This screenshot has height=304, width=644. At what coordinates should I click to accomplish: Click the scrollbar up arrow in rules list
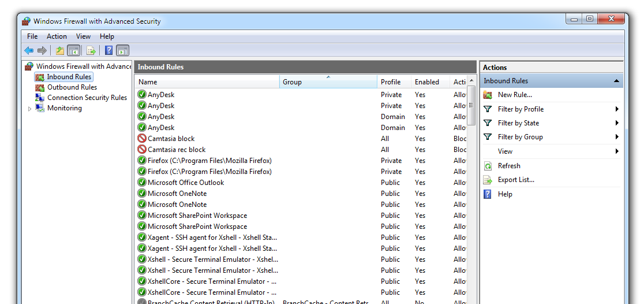tap(471, 80)
